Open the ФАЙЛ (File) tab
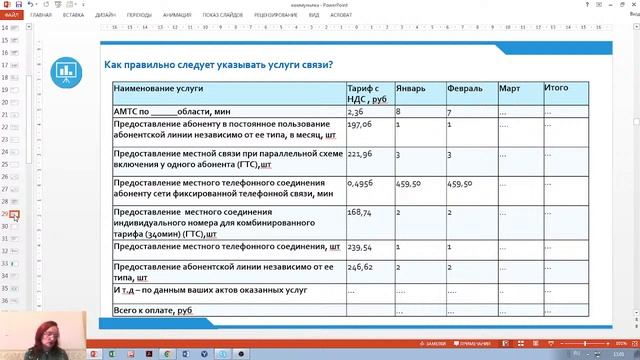 point(11,15)
